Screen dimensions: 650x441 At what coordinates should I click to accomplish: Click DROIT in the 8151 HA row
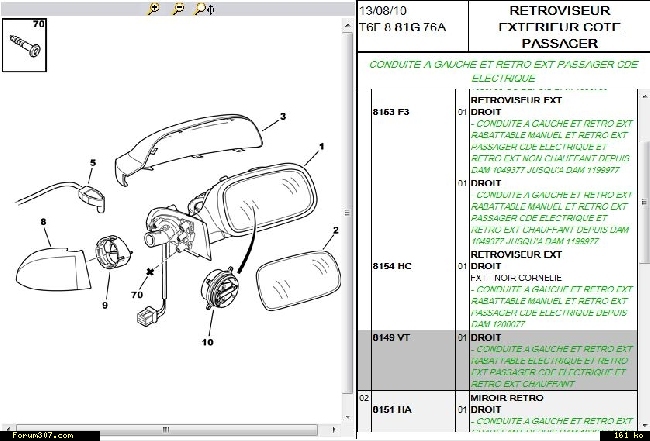(486, 410)
